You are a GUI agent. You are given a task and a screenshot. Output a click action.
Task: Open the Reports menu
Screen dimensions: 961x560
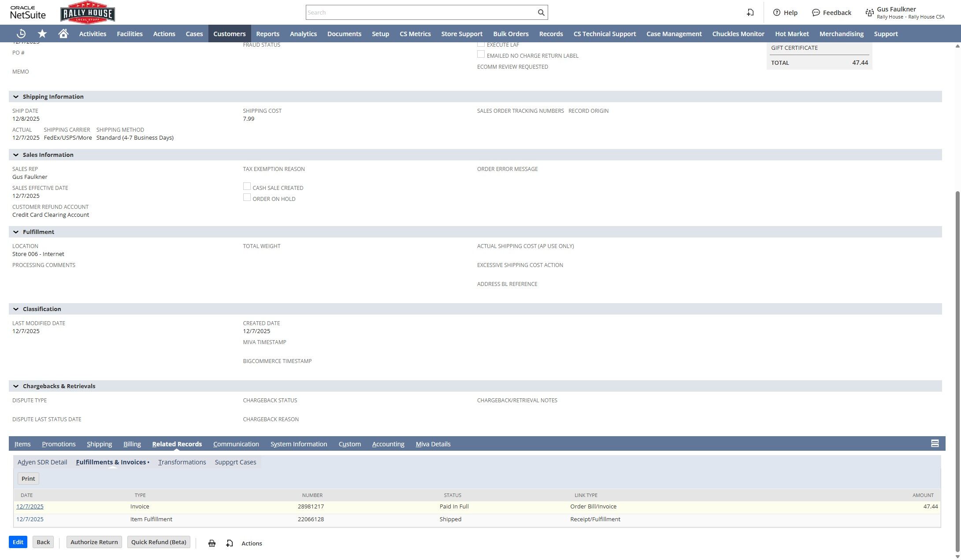(268, 33)
